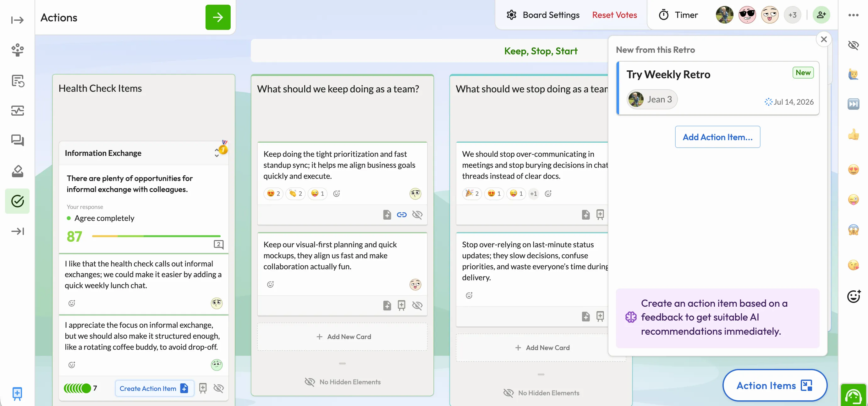Expand the +3 more participants badge
The width and height of the screenshot is (868, 406).
792,15
